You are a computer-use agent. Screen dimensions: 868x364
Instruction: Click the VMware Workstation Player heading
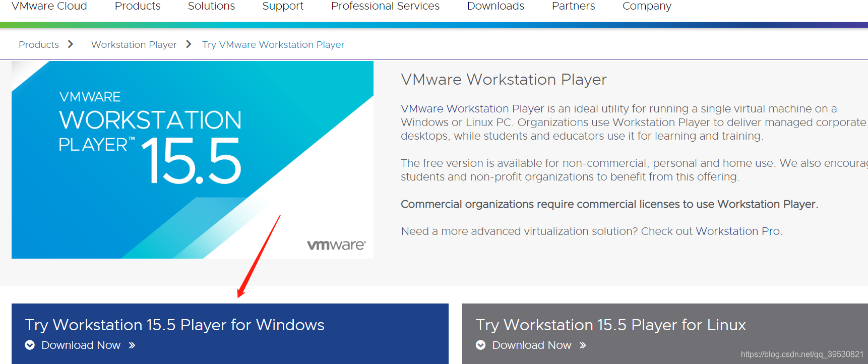point(504,79)
